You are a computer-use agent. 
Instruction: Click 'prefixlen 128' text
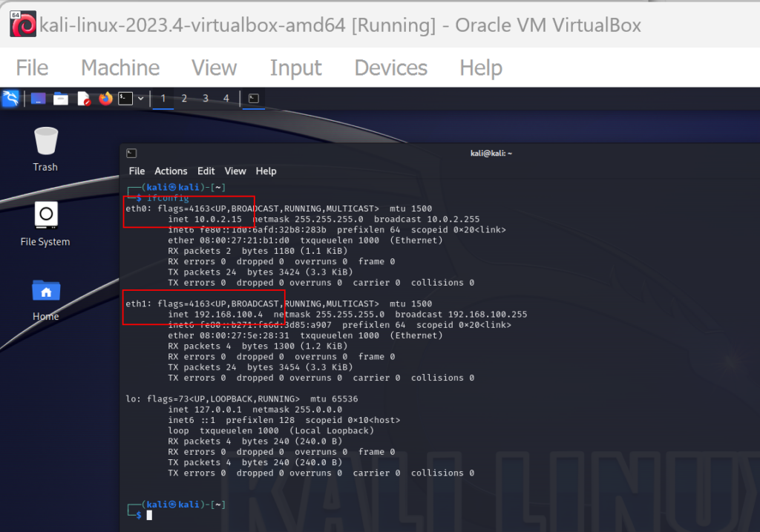pos(261,420)
